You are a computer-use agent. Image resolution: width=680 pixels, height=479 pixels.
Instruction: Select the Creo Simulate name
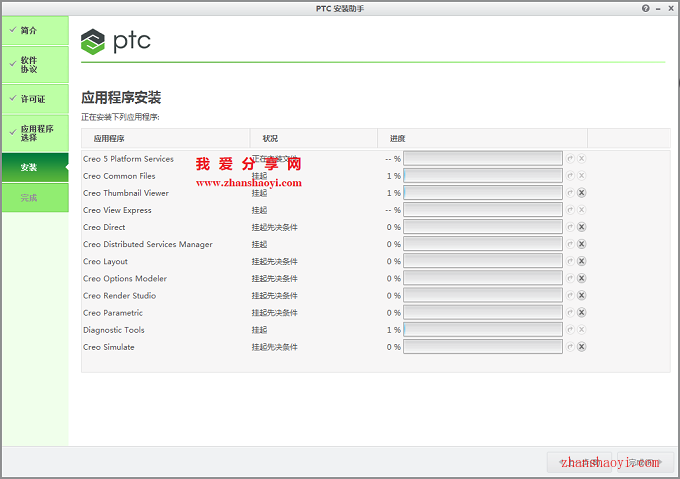108,347
